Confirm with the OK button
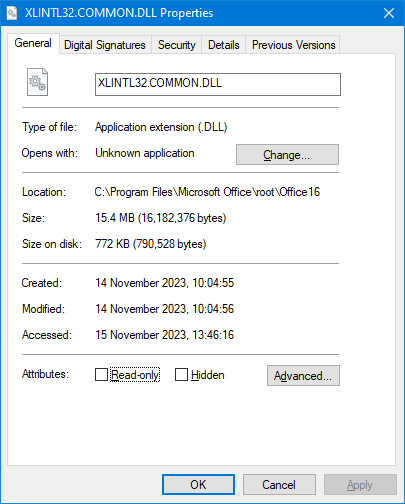 coord(198,485)
